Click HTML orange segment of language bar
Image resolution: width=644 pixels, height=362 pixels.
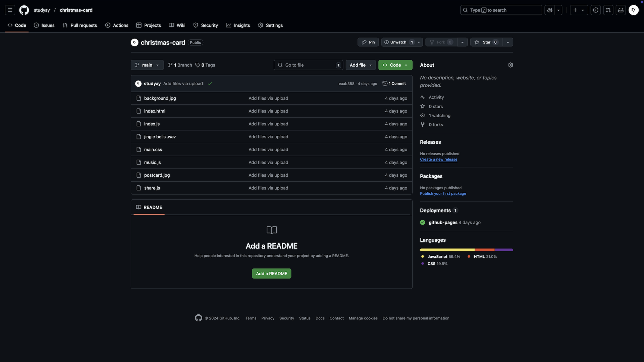pos(485,250)
